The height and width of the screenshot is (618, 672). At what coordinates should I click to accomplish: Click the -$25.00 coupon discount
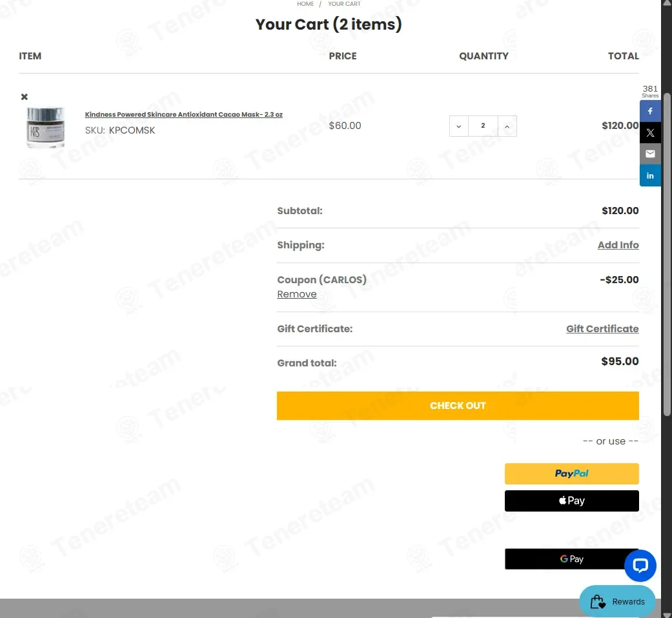pyautogui.click(x=619, y=280)
